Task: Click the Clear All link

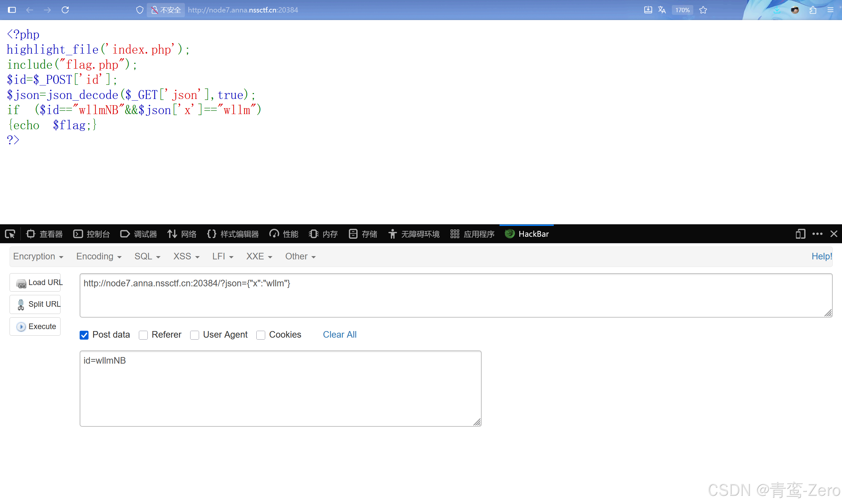Action: [340, 335]
